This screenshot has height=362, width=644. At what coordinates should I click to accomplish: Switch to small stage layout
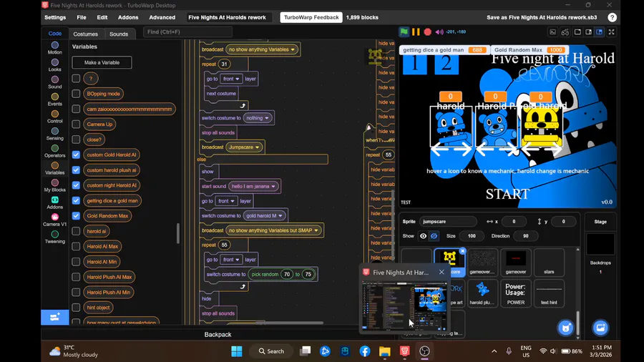click(577, 31)
